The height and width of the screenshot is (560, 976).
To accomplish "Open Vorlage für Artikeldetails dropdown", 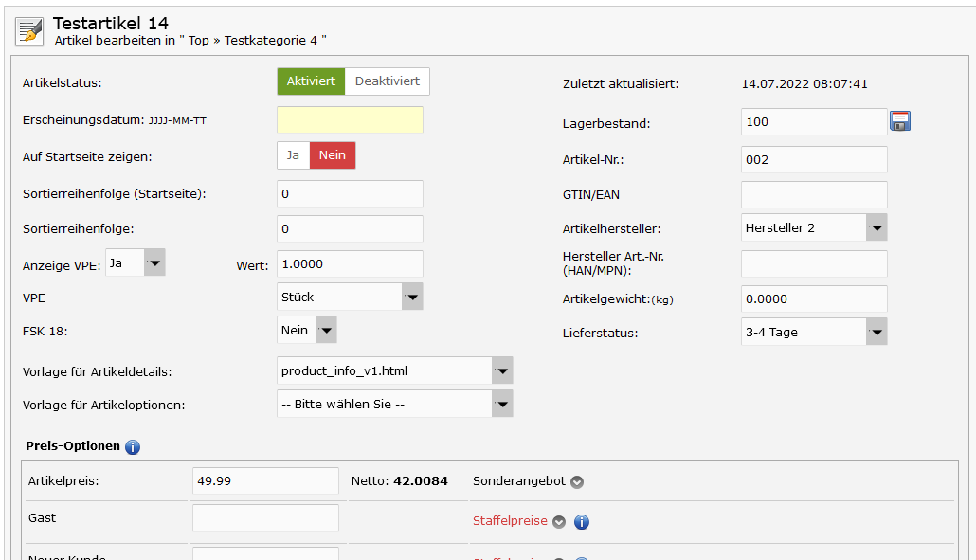I will [x=394, y=370].
